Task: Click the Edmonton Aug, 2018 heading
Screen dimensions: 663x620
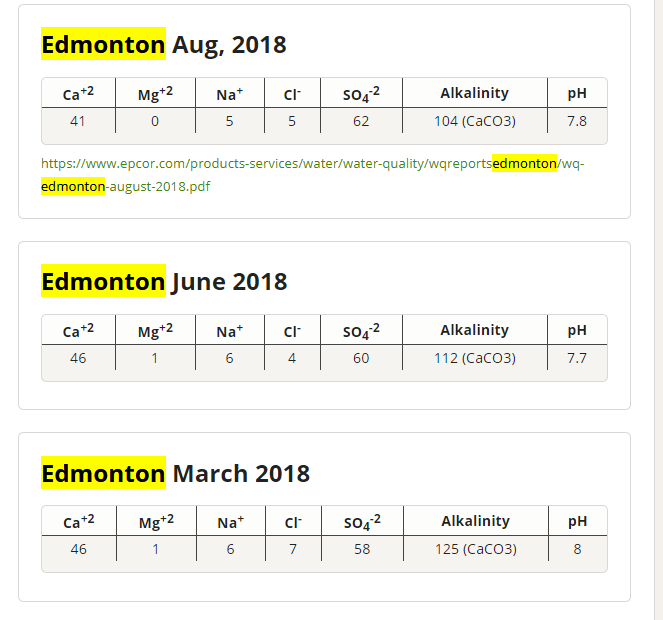Action: [164, 45]
